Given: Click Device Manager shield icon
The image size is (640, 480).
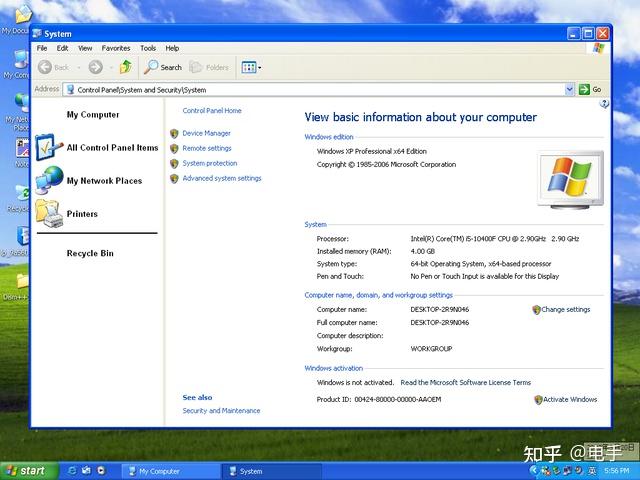Looking at the screenshot, I should coord(174,133).
